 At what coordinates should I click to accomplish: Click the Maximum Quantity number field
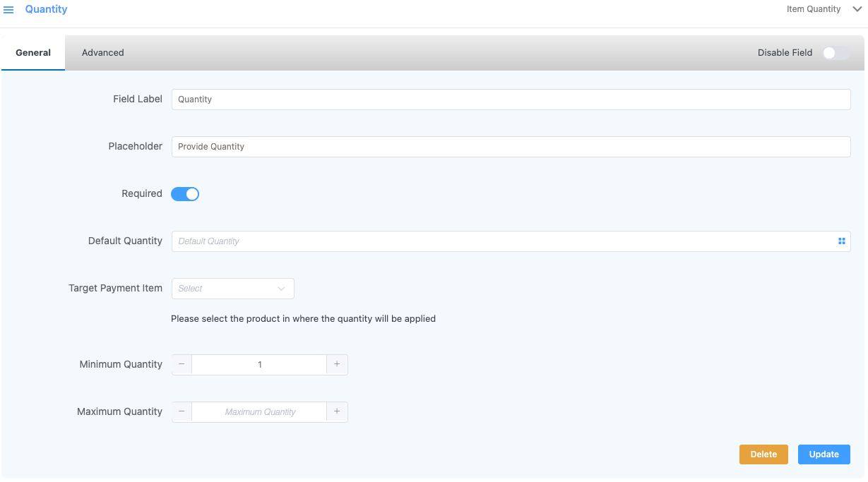coord(259,412)
